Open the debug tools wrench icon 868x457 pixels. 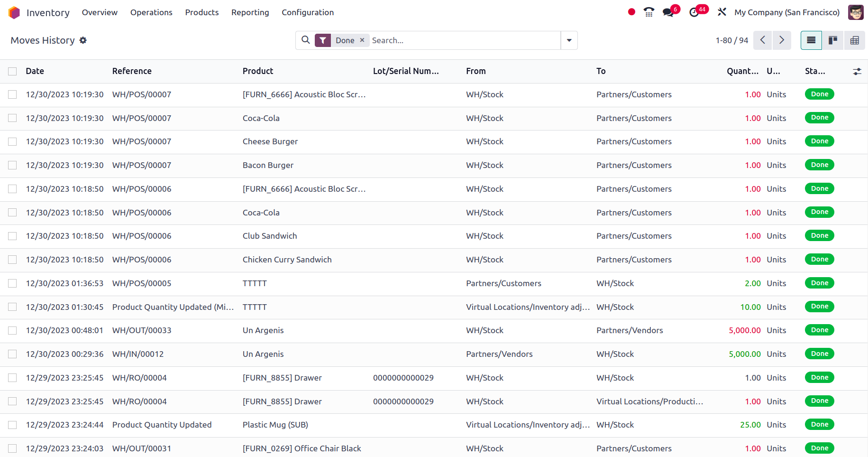coord(722,12)
